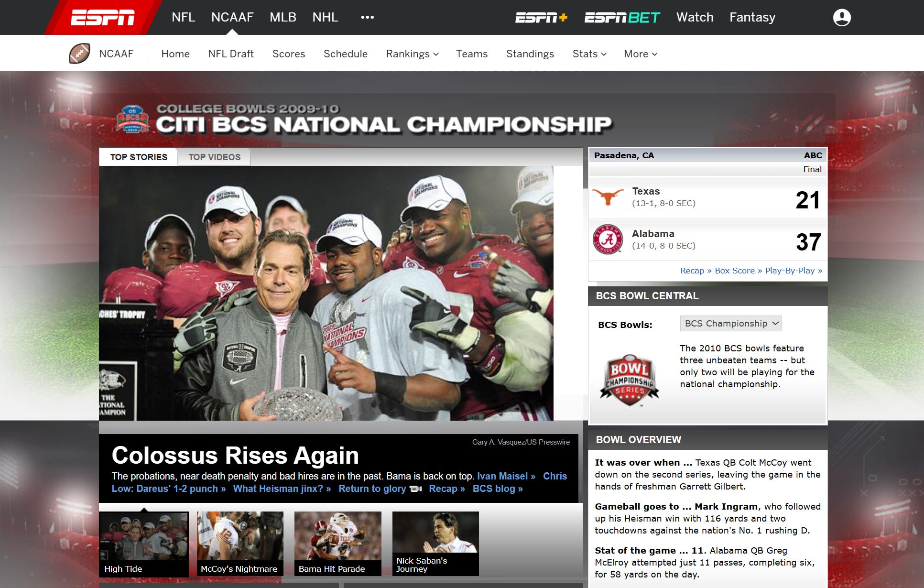Expand the Stats dropdown
The height and width of the screenshot is (588, 924).
(589, 54)
